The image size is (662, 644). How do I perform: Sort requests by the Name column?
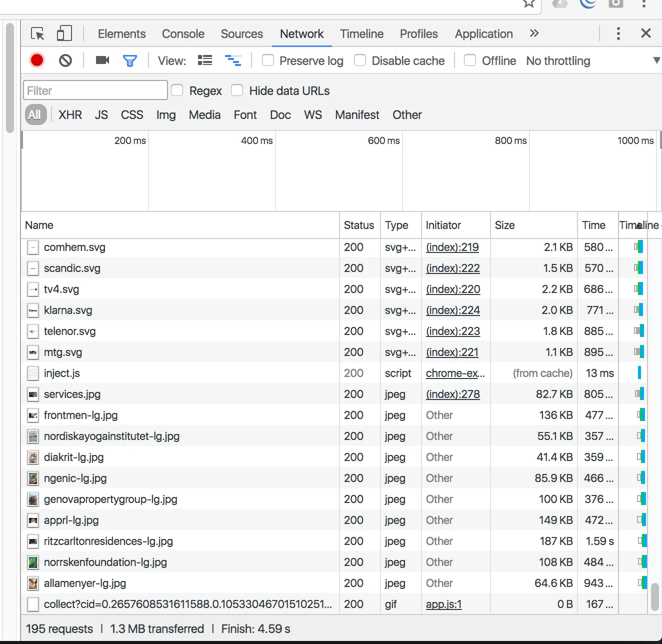click(x=180, y=225)
